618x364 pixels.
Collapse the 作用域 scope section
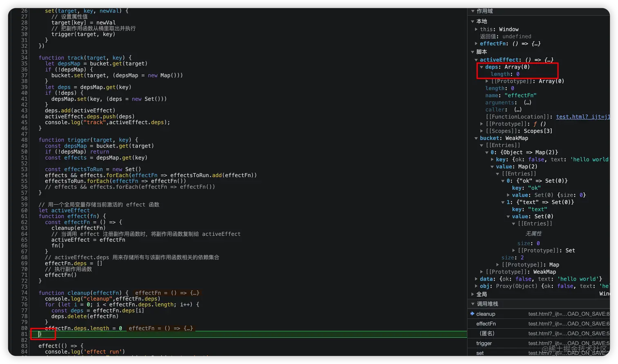click(473, 11)
